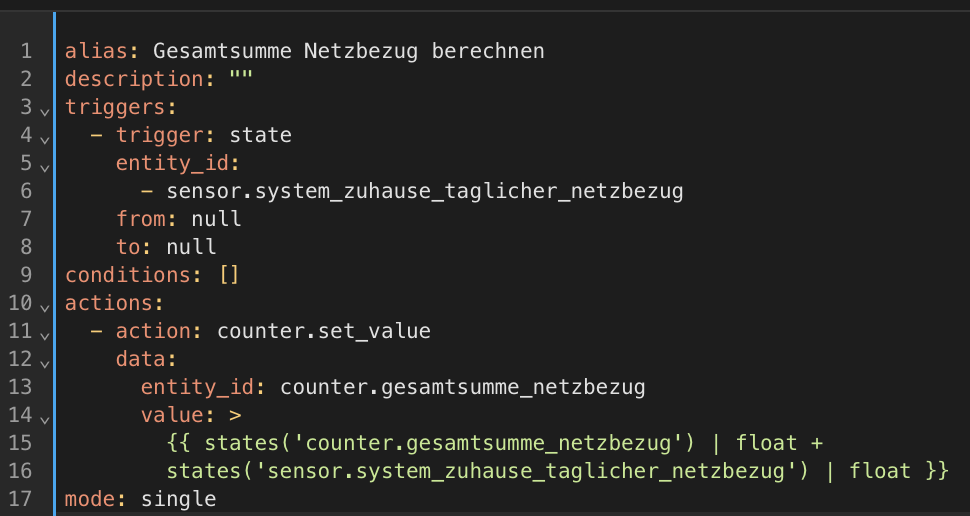Image resolution: width=970 pixels, height=516 pixels.
Task: Click counter.gesamtsumme_netzbezug on the entity_id line
Action: (462, 387)
